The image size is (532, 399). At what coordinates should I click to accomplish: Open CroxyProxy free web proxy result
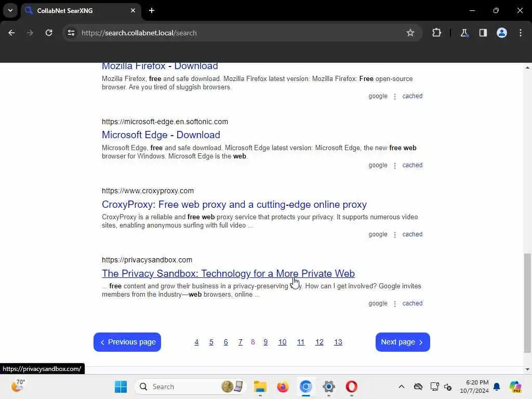coord(234,205)
